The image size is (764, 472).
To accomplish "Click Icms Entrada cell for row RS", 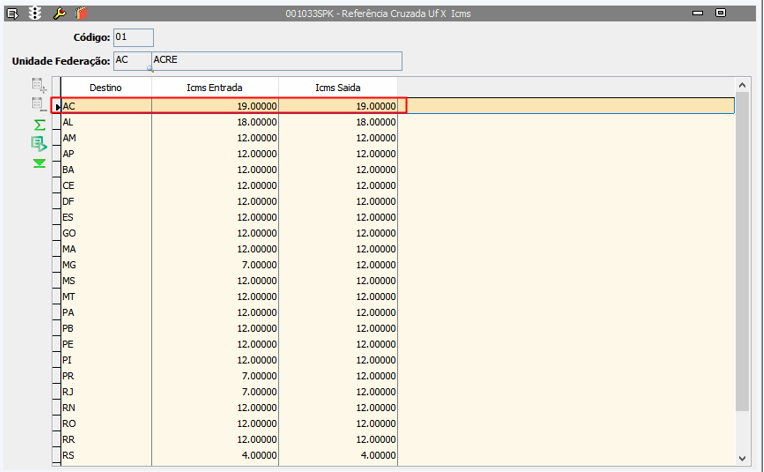I will click(214, 456).
